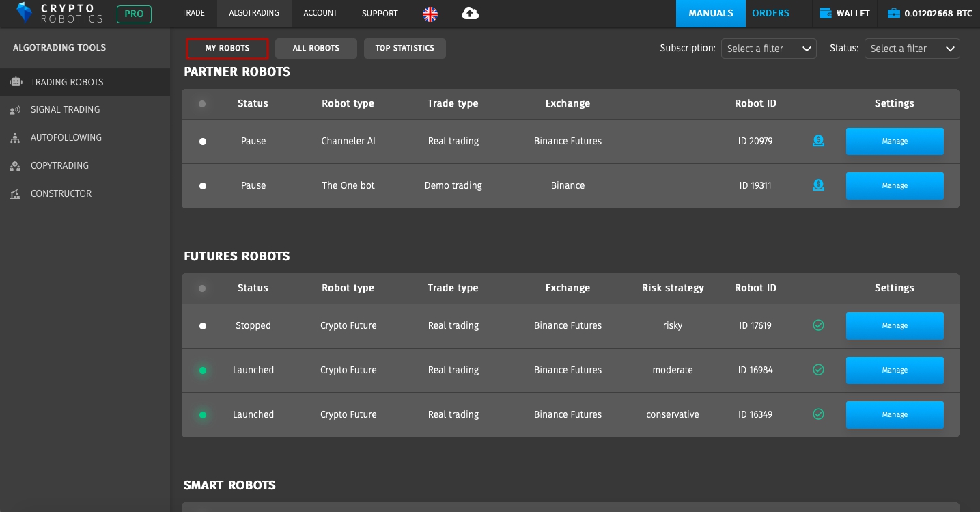
Task: Toggle green status dot of conservative robot
Action: 203,415
